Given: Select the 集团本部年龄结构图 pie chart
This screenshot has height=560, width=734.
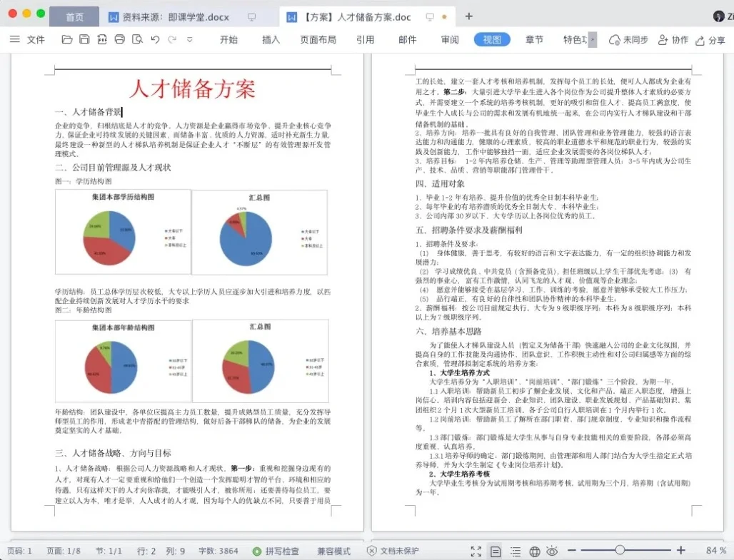Looking at the screenshot, I should pyautogui.click(x=123, y=361).
